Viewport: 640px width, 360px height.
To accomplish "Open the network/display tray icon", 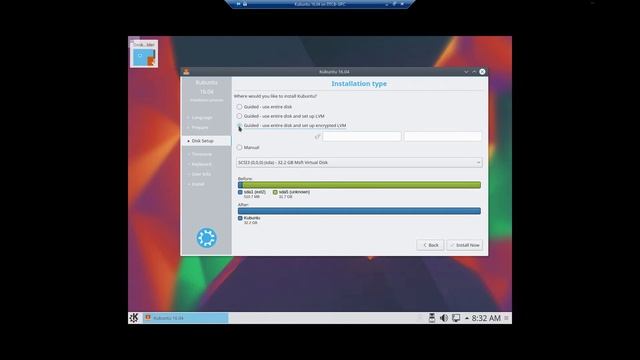I will click(456, 318).
